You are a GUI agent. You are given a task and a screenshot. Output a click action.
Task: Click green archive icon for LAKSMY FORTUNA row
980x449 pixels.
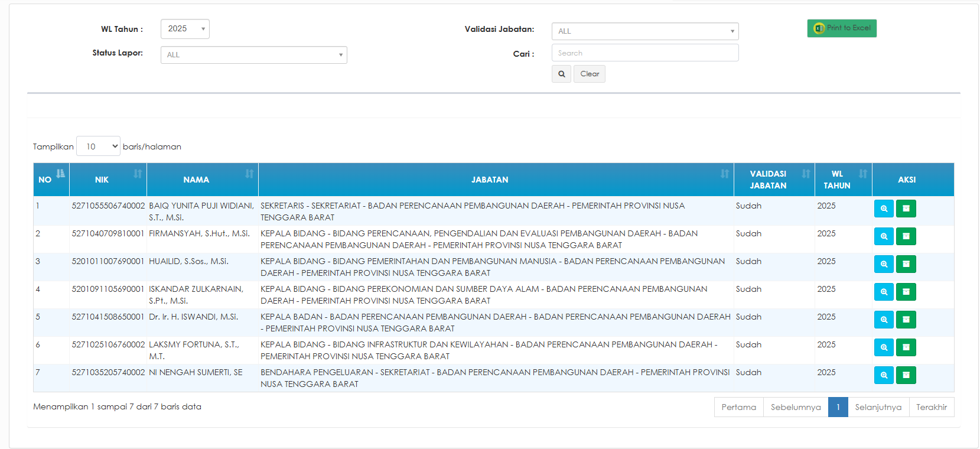click(x=906, y=347)
